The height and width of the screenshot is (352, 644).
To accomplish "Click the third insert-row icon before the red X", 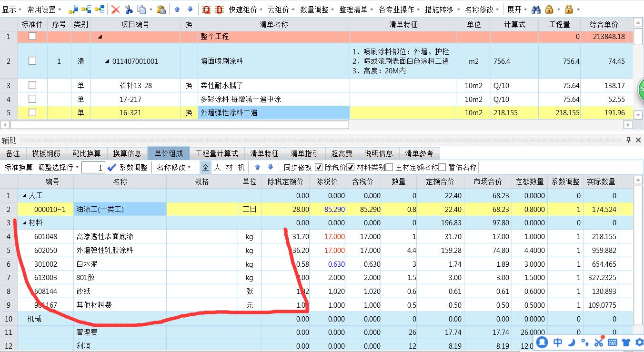I will (x=100, y=10).
